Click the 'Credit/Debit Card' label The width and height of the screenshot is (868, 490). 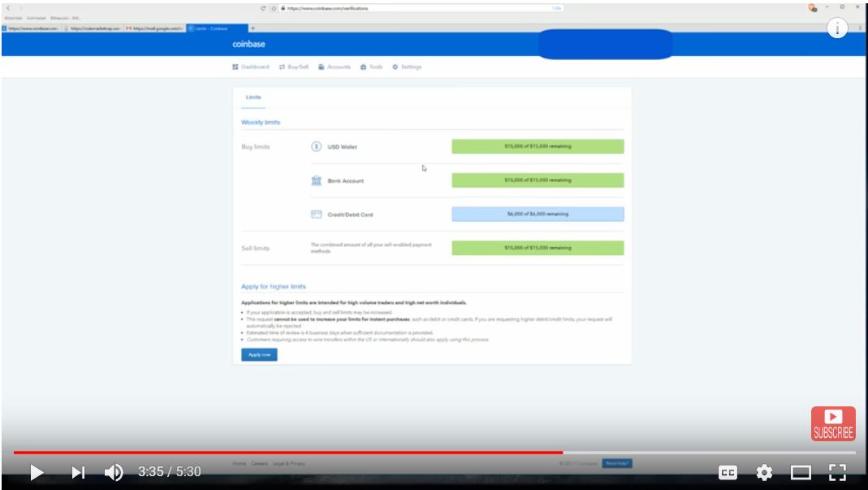pos(350,215)
